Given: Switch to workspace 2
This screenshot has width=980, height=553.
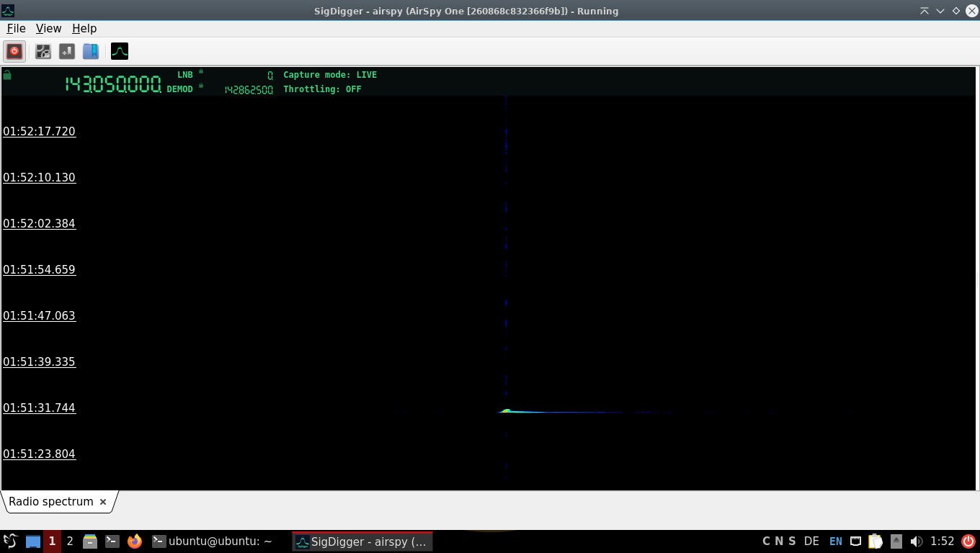Looking at the screenshot, I should pos(70,541).
